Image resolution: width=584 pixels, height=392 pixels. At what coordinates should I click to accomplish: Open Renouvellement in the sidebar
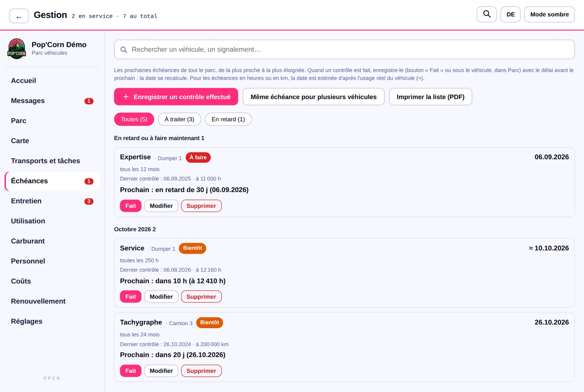(x=52, y=301)
